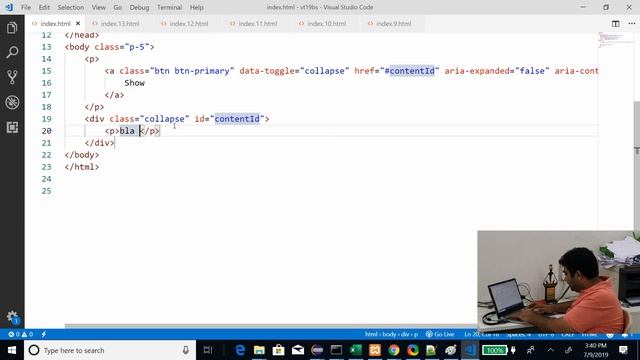The height and width of the screenshot is (360, 640).
Task: Switch to the index.11.html tab
Action: pyautogui.click(x=258, y=24)
